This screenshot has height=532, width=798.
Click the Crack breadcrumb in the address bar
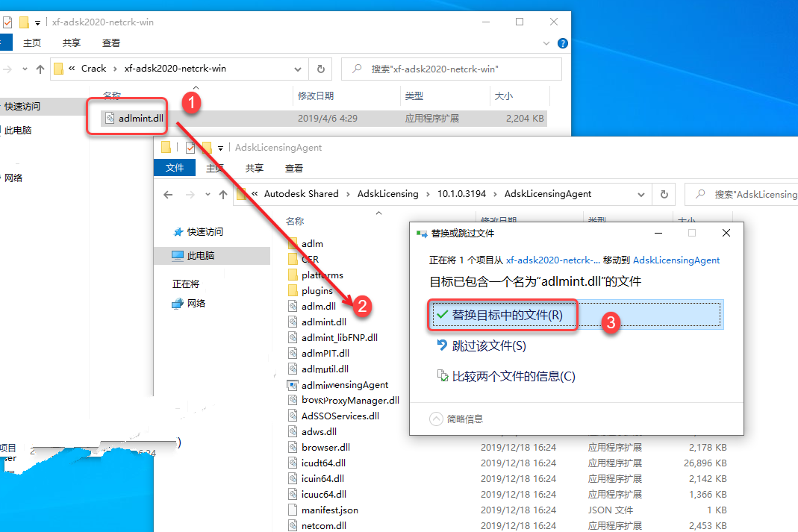coord(93,69)
